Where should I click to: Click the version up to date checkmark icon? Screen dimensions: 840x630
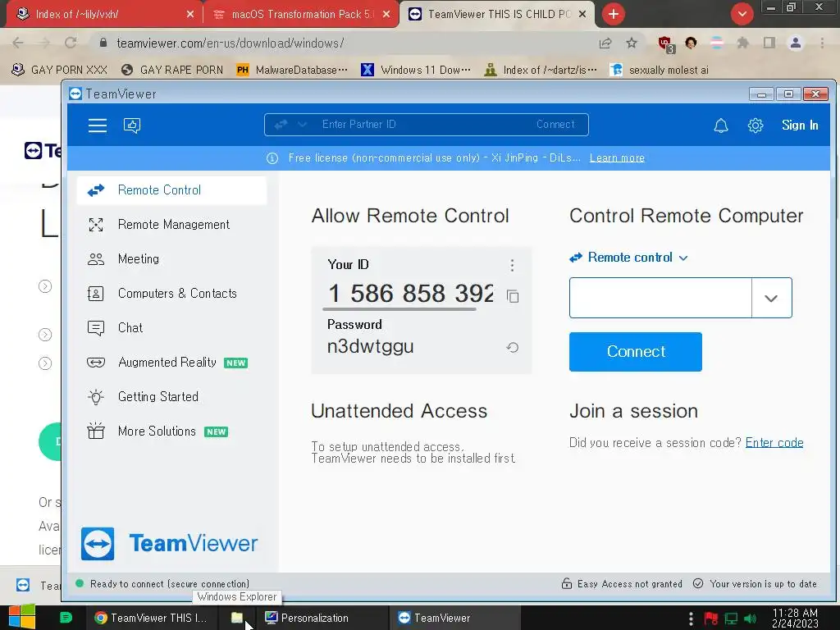tap(698, 583)
